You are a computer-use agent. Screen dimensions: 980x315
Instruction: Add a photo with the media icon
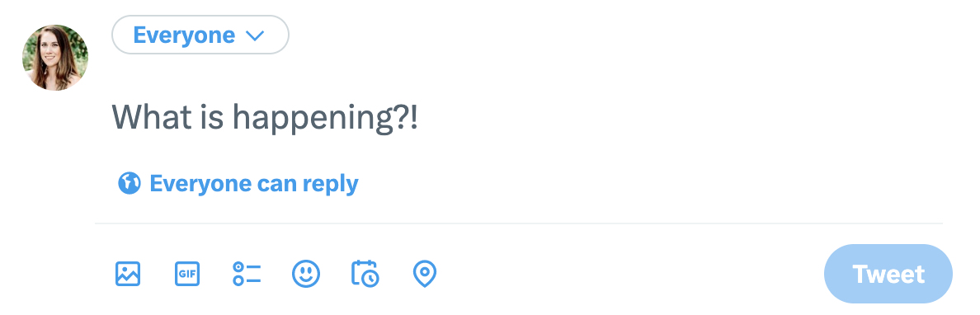coord(128,274)
